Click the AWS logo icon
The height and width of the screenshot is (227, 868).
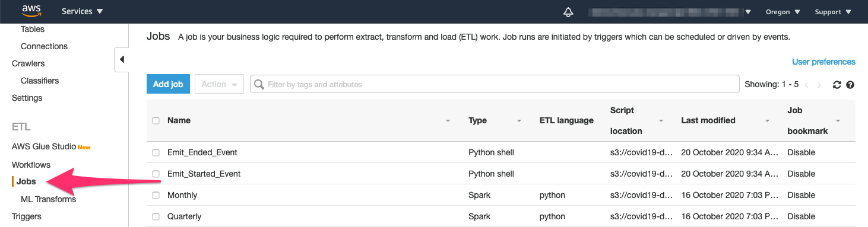tap(31, 10)
